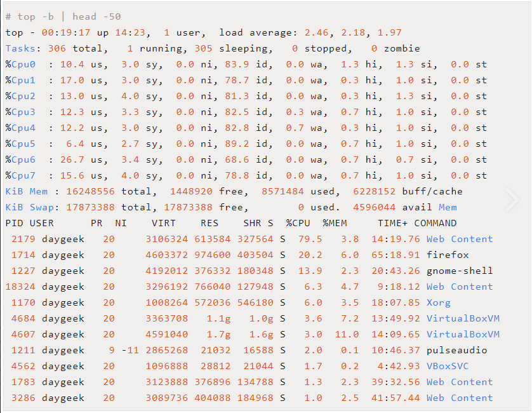Click the 'KiB Mem' label

(x=27, y=191)
